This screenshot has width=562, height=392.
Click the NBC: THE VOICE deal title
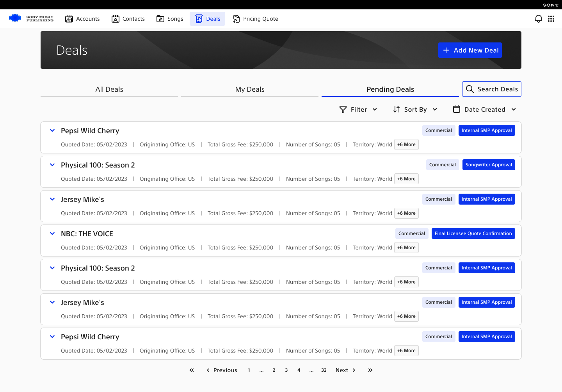(x=87, y=234)
